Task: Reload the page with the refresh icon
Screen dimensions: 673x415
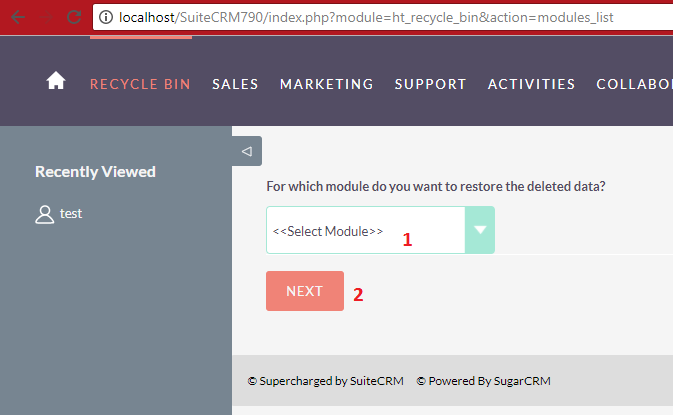Action: 74,17
